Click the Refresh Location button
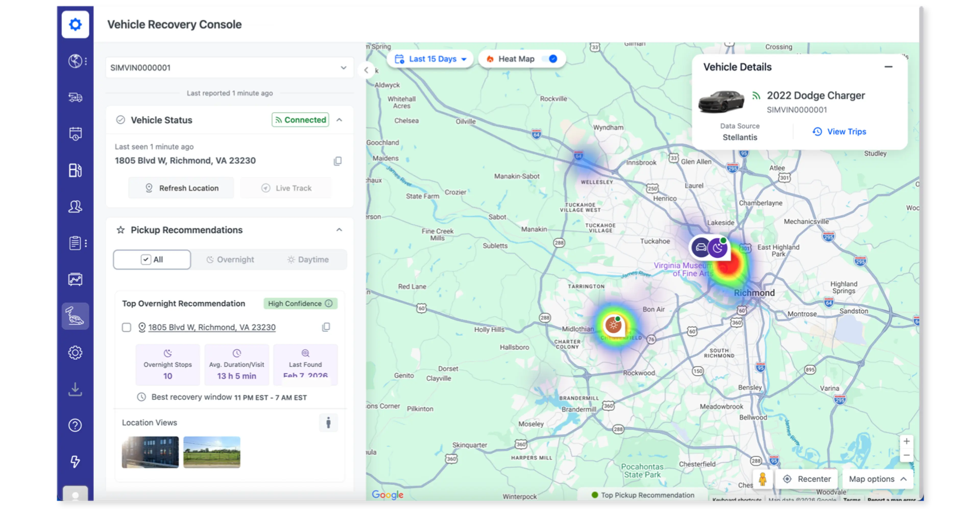Viewport: 980px width, 520px height. (182, 188)
